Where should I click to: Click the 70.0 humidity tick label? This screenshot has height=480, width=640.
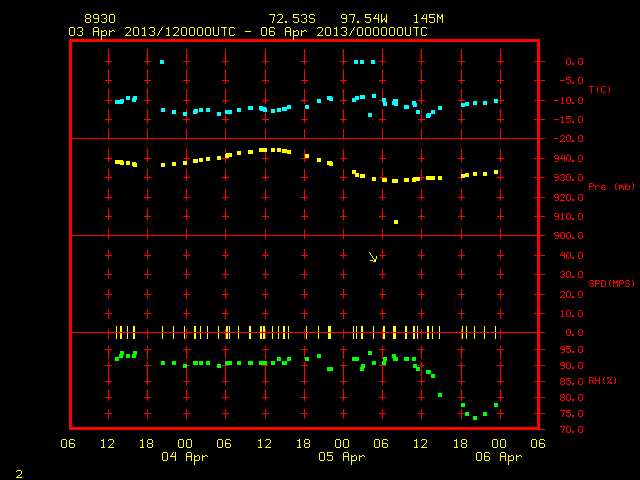coord(571,430)
